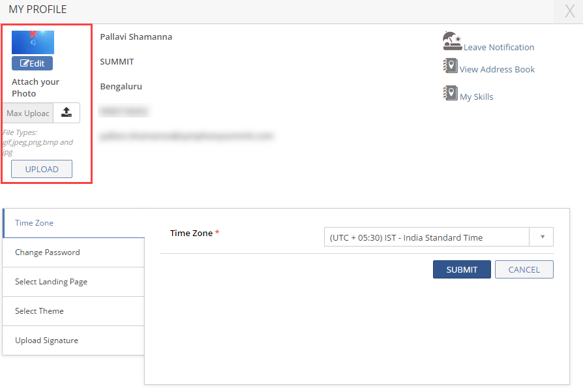Open the Leave Notification link
The image size is (583, 392).
pos(499,47)
